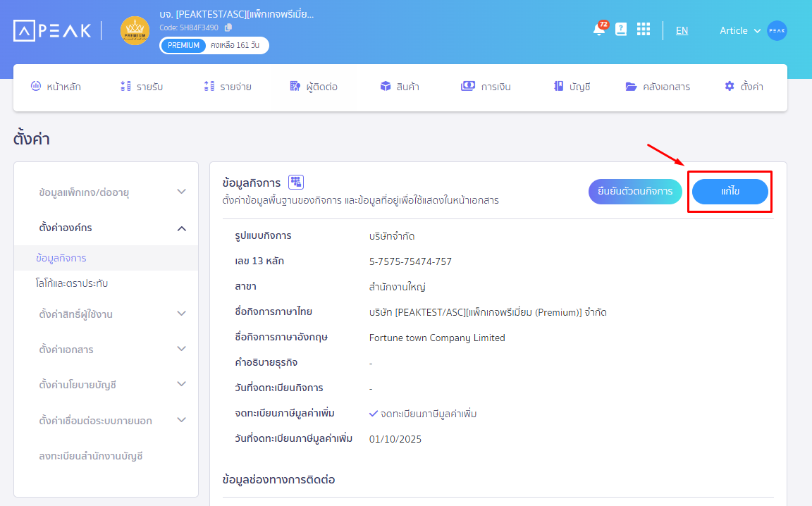
Task: Click the PEAK user avatar icon
Action: (777, 30)
